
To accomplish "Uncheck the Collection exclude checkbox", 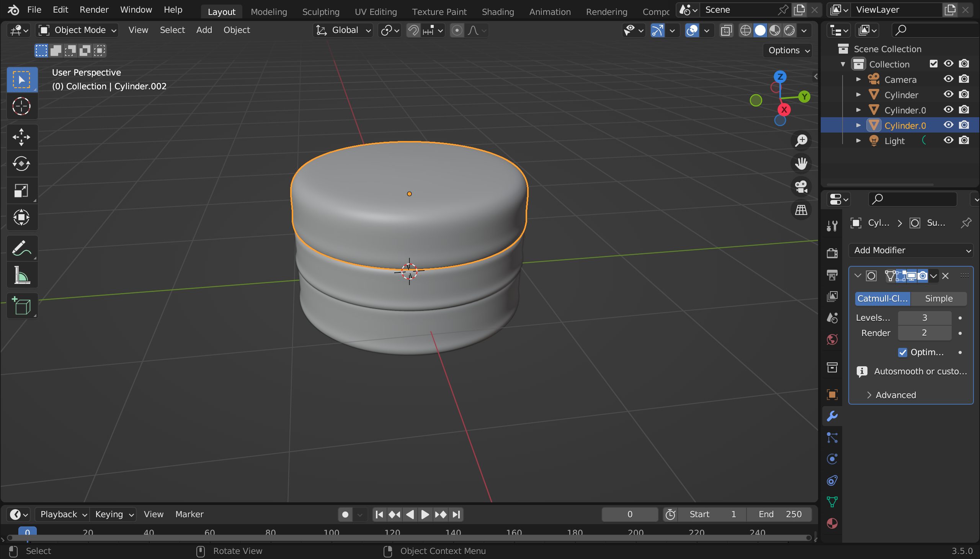I will point(934,64).
